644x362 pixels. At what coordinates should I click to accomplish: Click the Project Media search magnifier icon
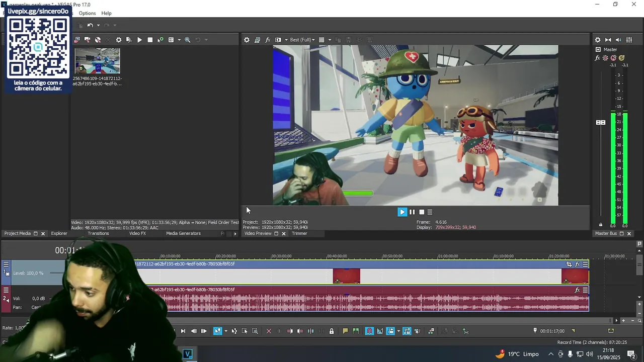point(187,40)
